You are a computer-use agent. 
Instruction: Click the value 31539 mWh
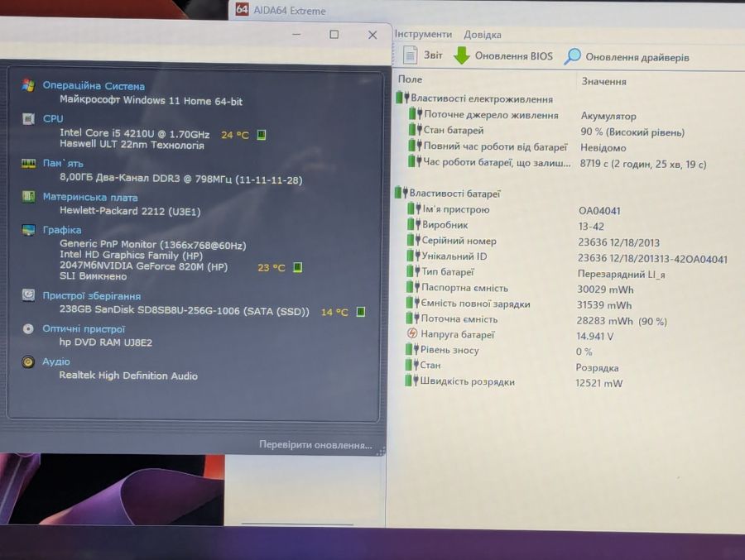click(604, 305)
